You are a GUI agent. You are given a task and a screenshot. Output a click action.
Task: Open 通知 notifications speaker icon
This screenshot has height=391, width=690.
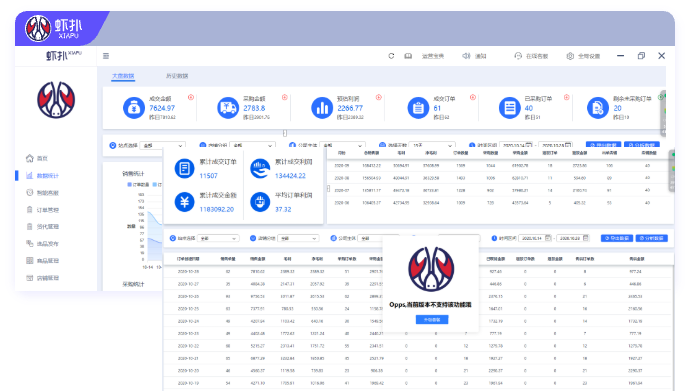coord(466,56)
